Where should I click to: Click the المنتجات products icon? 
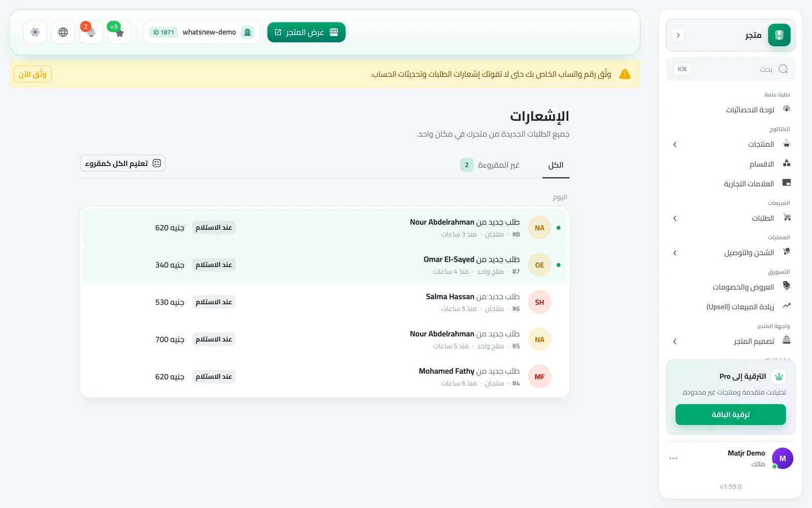click(787, 144)
